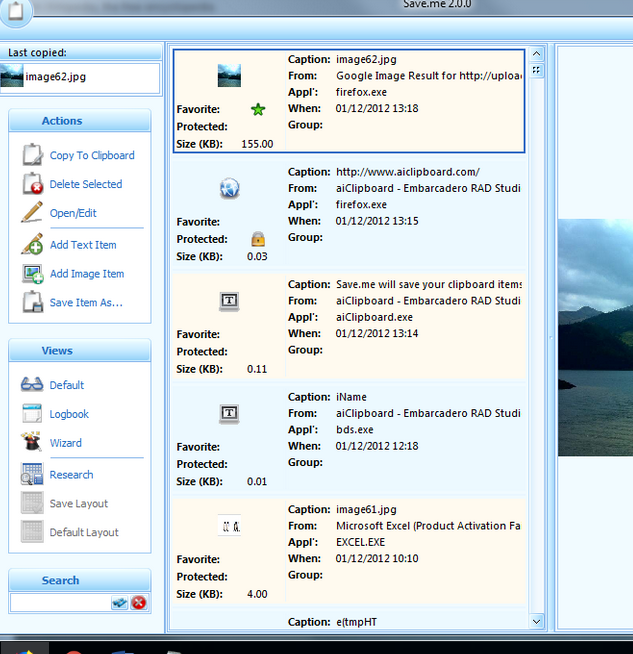This screenshot has width=633, height=654.
Task: Click the expand button under the scroll up arrow
Action: click(536, 70)
